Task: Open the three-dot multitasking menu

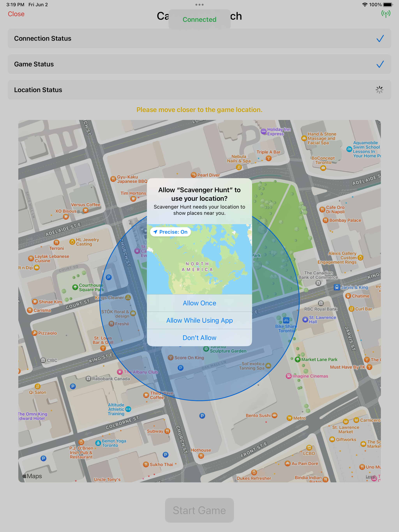Action: click(199, 4)
